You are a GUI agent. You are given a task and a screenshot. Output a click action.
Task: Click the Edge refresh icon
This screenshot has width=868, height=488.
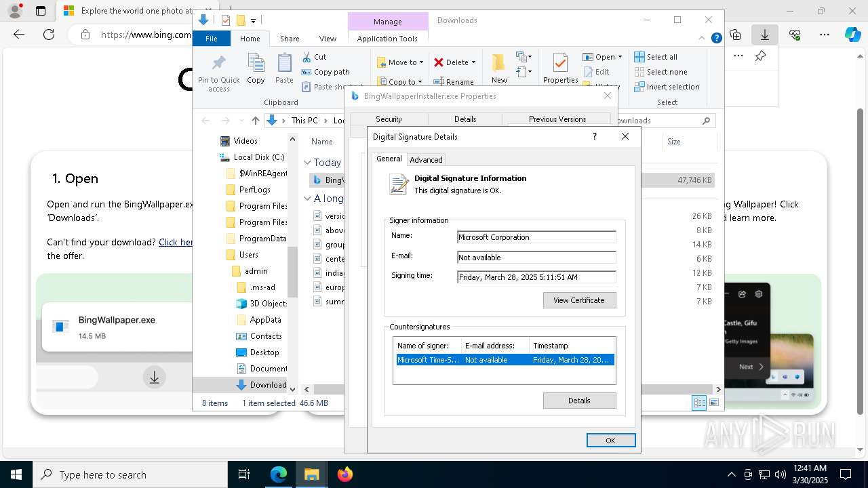(x=49, y=35)
